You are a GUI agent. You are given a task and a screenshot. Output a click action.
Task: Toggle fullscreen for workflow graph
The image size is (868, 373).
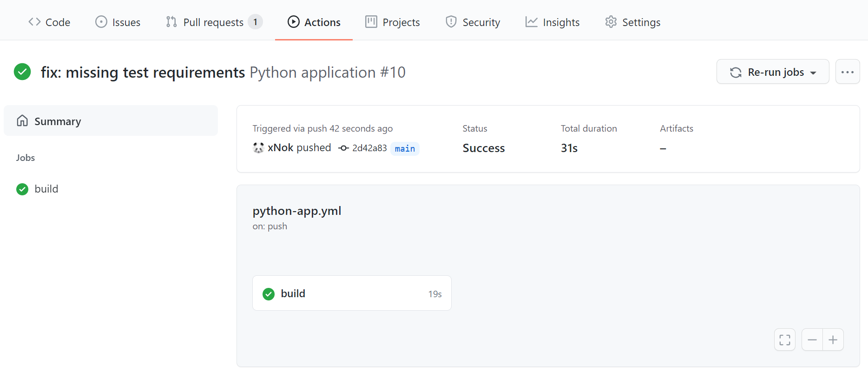784,340
